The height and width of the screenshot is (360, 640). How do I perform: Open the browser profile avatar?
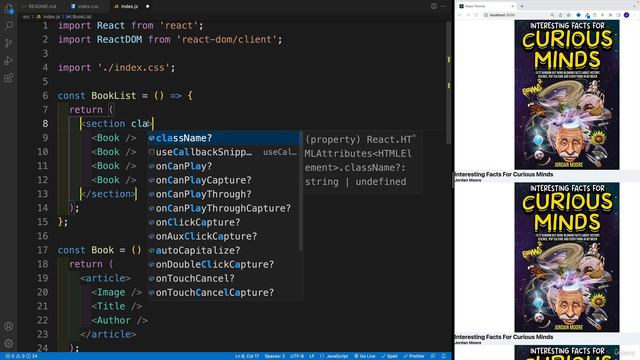coord(627,15)
